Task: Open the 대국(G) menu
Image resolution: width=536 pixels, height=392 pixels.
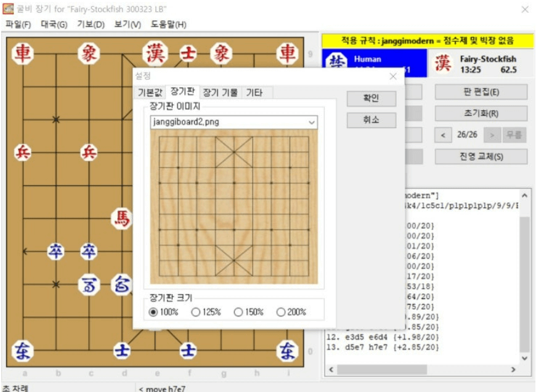Action: [54, 25]
